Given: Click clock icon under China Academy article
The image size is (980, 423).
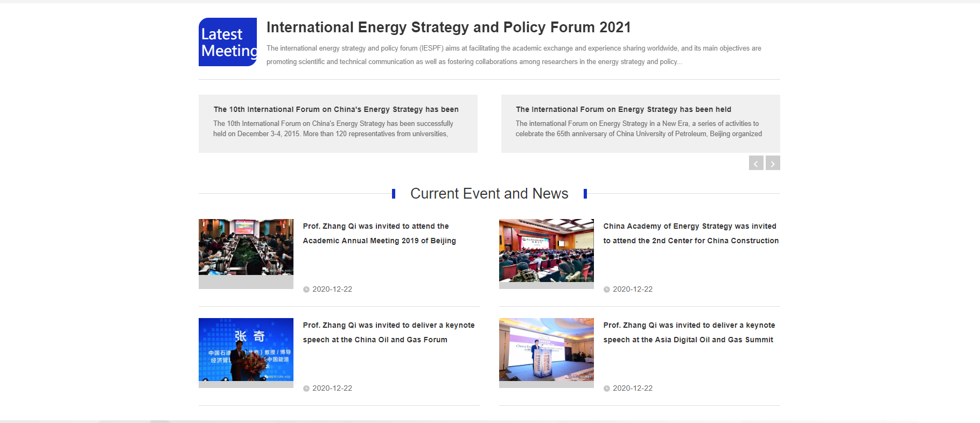Looking at the screenshot, I should tap(607, 290).
